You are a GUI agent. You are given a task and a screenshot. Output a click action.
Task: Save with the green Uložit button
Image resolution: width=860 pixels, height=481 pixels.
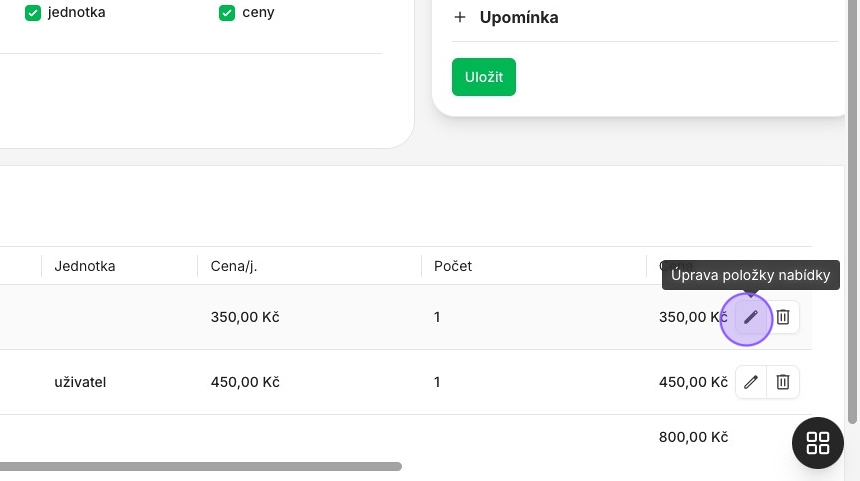point(484,77)
